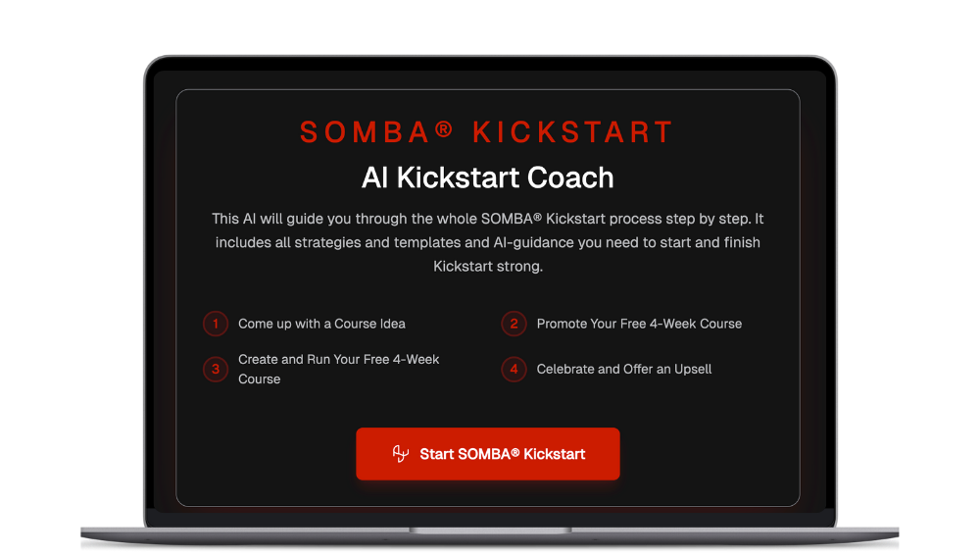
Task: Click the step 4 number circle
Action: pos(514,370)
